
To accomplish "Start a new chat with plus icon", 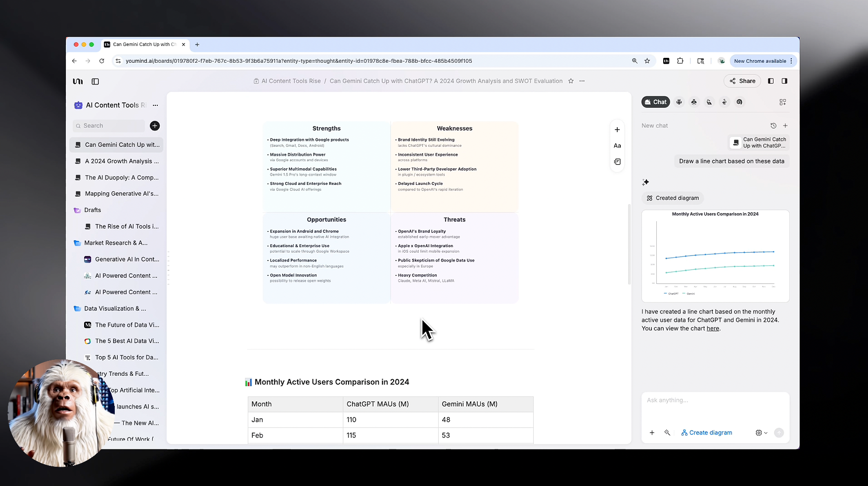I will coord(785,126).
